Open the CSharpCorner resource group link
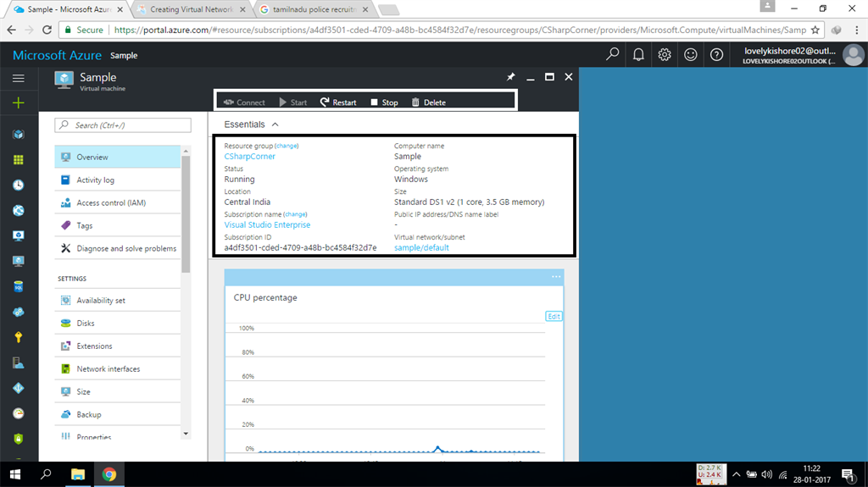This screenshot has height=487, width=868. pos(250,156)
